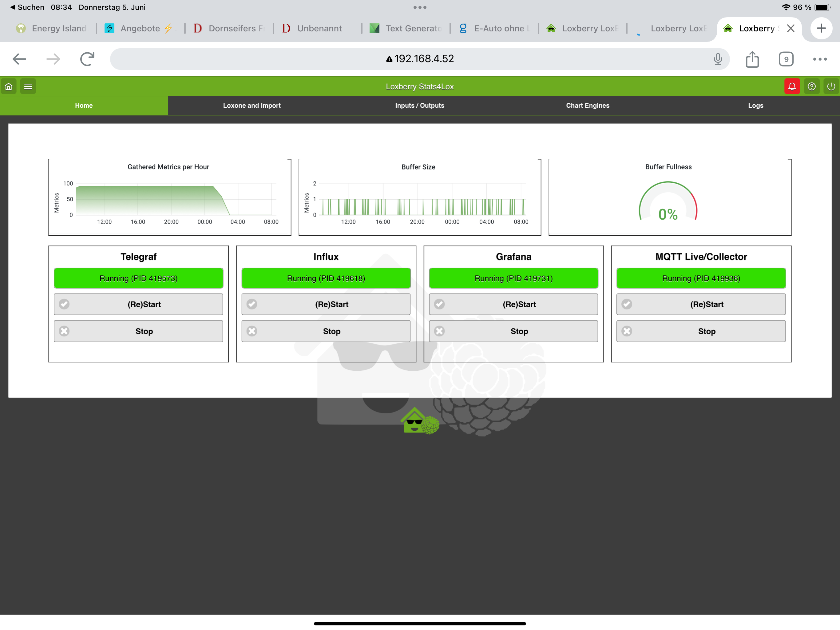Open the browser three-dots more menu

coord(819,59)
